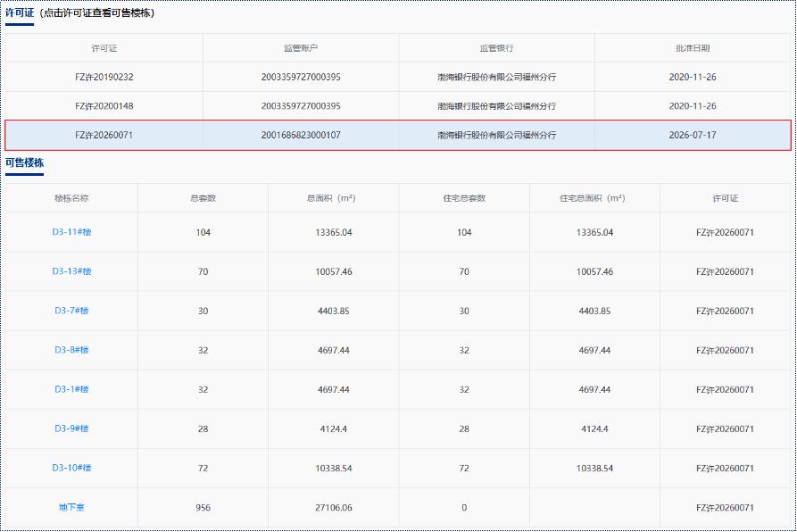Open the D3-10#楼 building link
The image size is (797, 532).
point(71,468)
